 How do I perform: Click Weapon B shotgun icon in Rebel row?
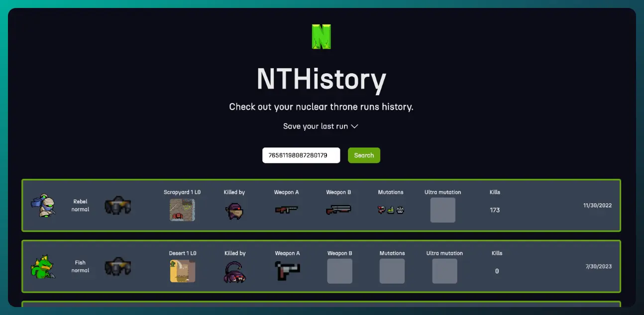coord(339,210)
